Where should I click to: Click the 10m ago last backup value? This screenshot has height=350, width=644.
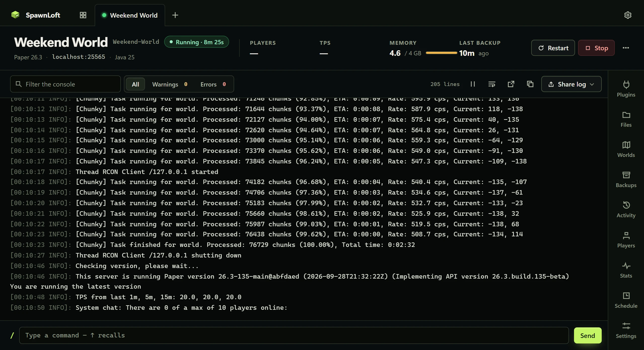tap(474, 53)
